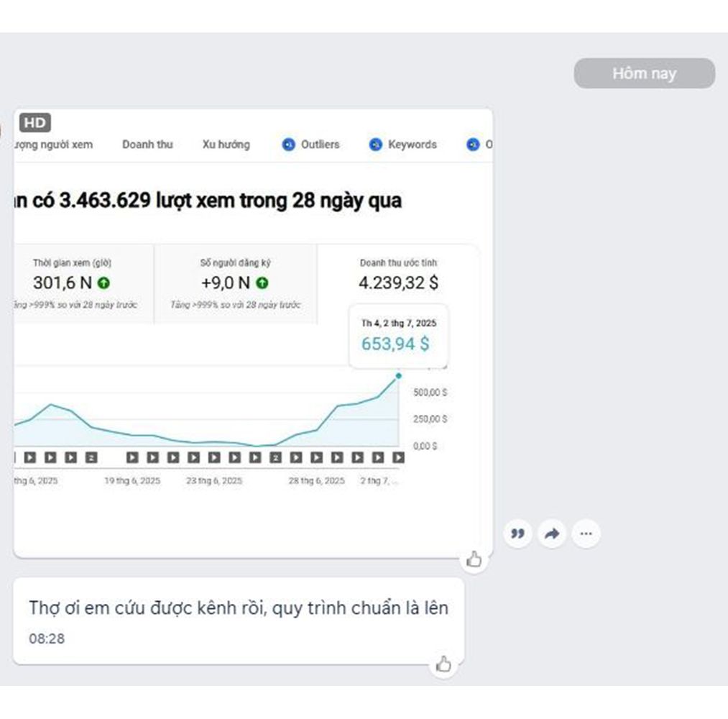Switch to the Doanh thu tab
Screen dimensions: 728x719
point(147,145)
